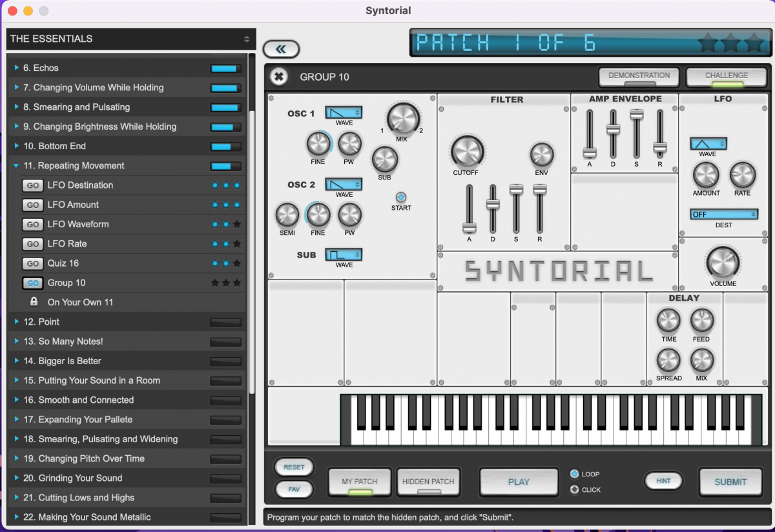This screenshot has width=775, height=532.
Task: Click the LFO Rate knob
Action: (x=742, y=175)
